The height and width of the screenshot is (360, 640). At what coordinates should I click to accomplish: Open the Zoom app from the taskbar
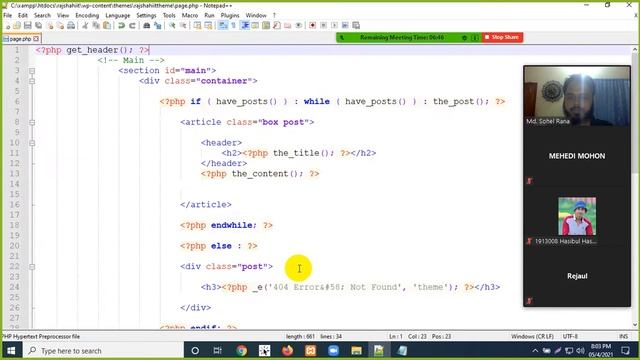pyautogui.click(x=333, y=351)
